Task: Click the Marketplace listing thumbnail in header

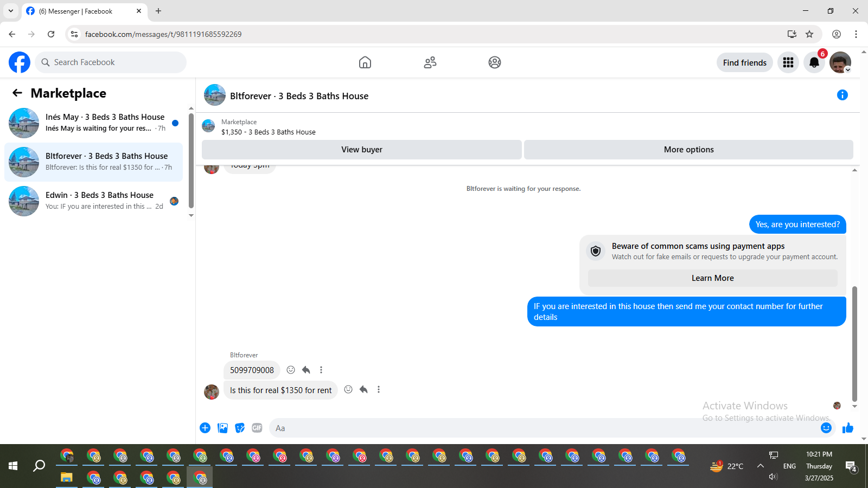Action: [208, 126]
